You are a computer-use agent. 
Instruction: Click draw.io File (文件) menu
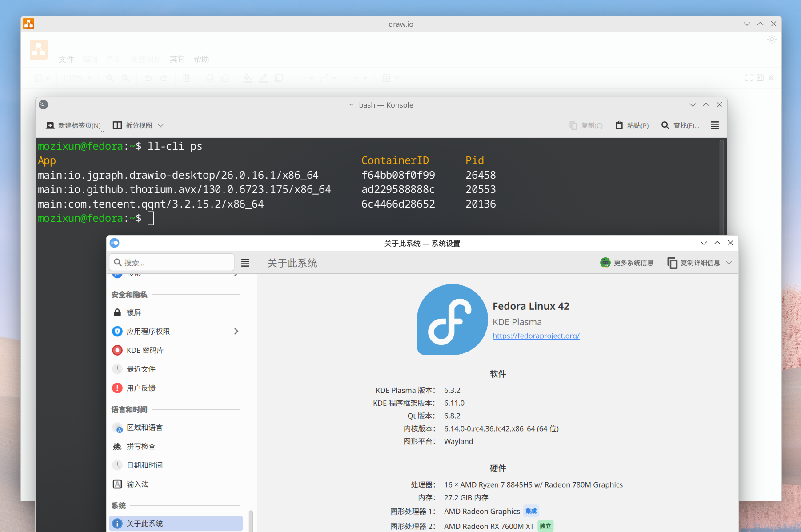tap(66, 59)
